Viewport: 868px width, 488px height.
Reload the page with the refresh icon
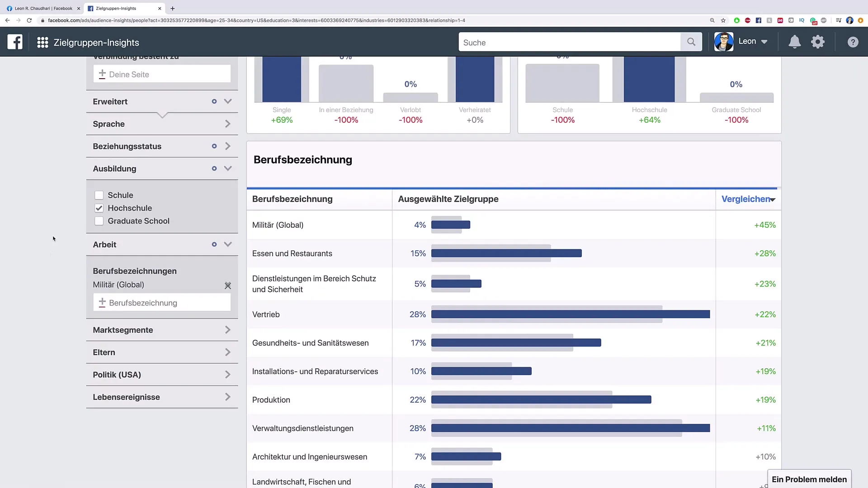(29, 20)
